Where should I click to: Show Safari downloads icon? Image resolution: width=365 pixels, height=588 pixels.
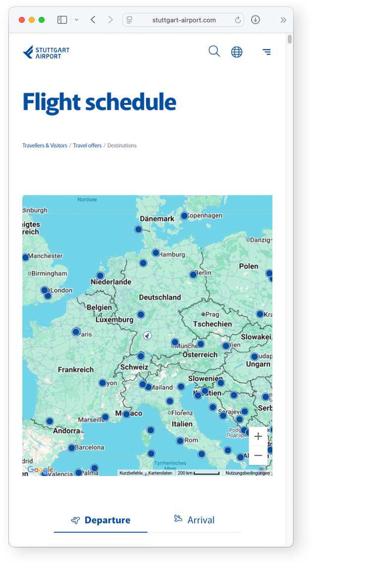tap(255, 19)
